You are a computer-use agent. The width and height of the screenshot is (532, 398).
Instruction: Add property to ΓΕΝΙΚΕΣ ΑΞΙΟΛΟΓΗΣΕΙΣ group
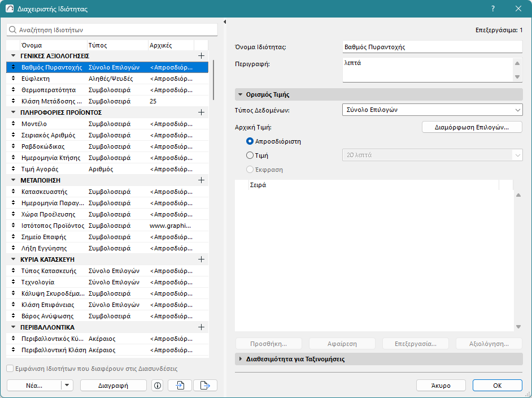201,56
